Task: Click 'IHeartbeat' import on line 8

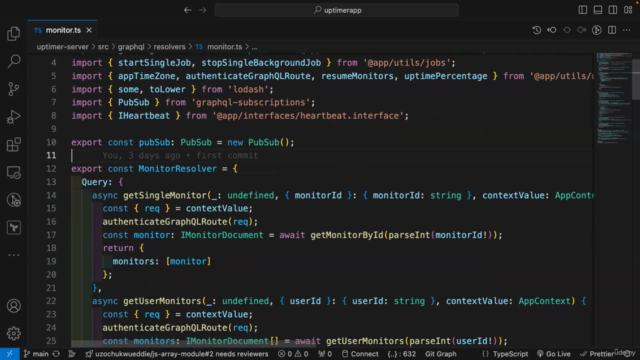Action: point(144,116)
